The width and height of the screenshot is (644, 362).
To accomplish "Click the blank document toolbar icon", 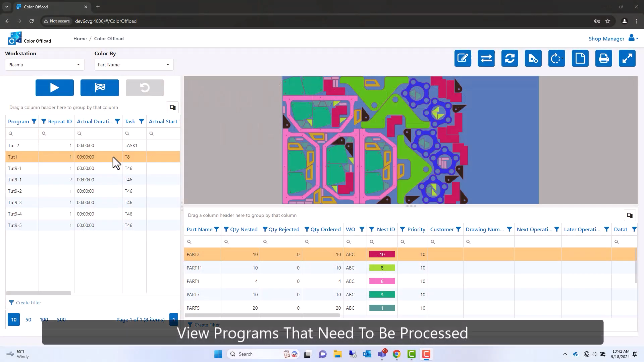I will pyautogui.click(x=580, y=58).
